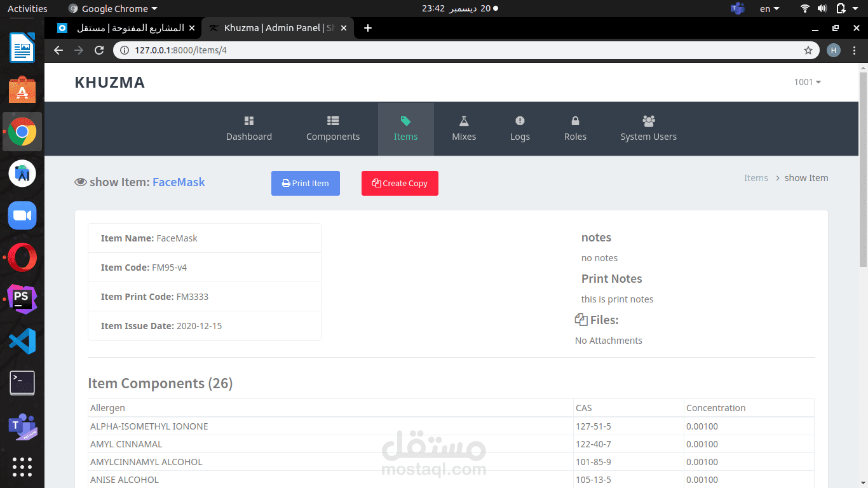Open the Roles section

pos(575,129)
